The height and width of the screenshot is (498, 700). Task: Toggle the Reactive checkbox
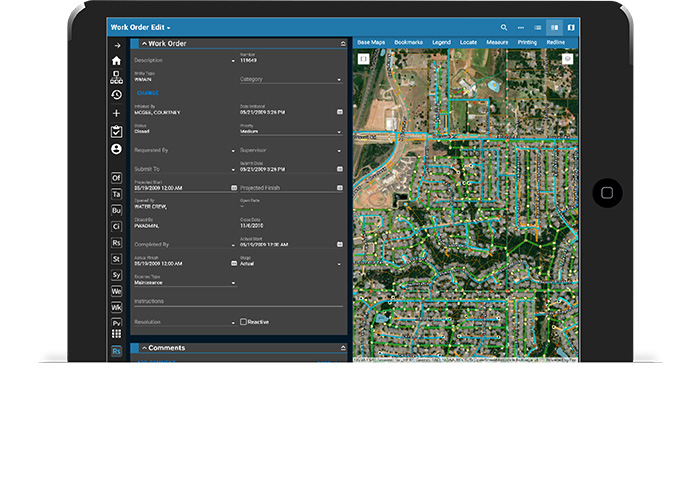[x=244, y=322]
